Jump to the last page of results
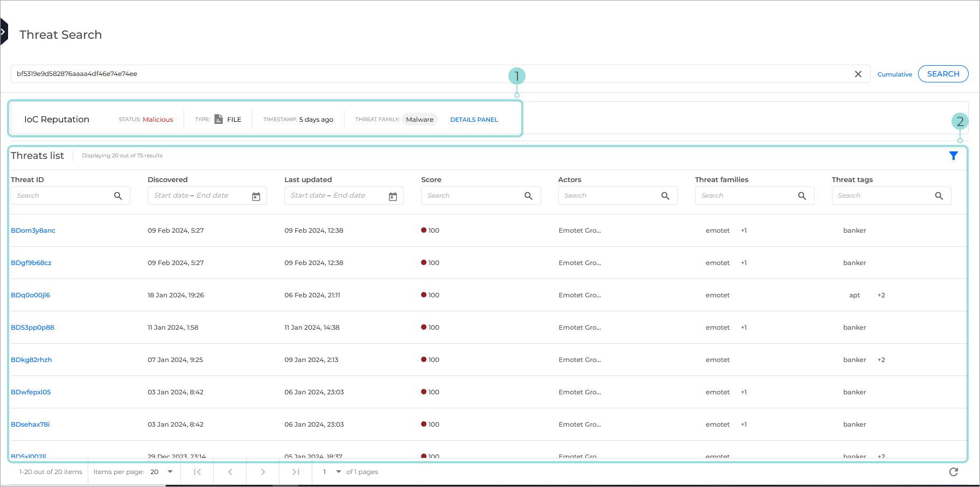 (x=296, y=471)
